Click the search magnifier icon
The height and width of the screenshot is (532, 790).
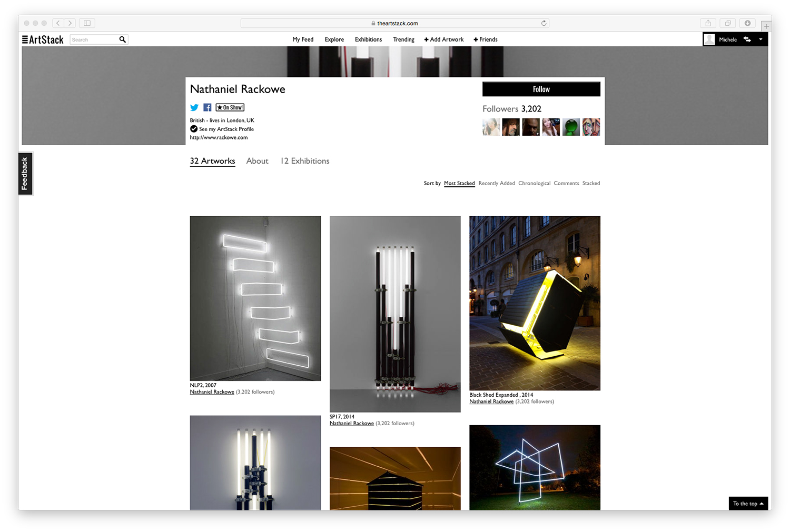point(122,39)
